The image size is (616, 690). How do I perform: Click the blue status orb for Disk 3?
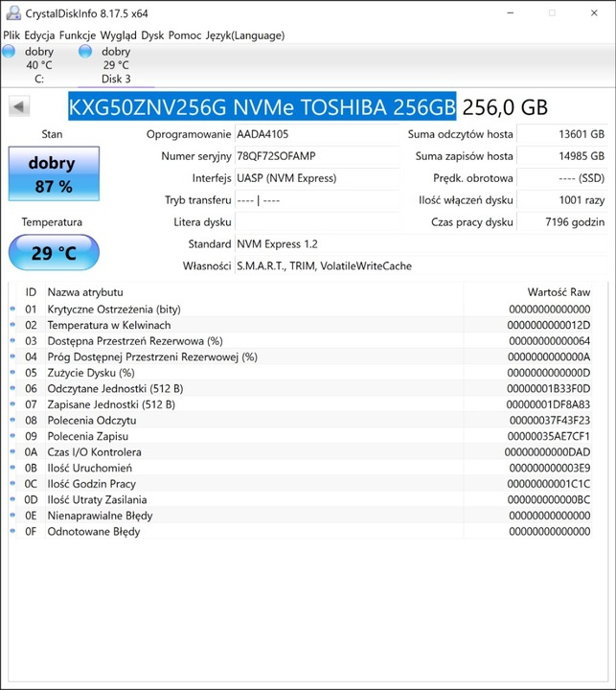pyautogui.click(x=85, y=52)
